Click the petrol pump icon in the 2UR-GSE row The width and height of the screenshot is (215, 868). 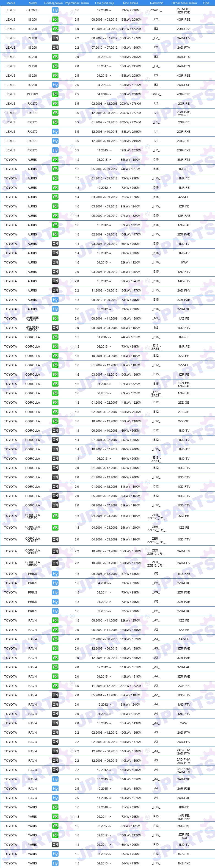point(55,29)
